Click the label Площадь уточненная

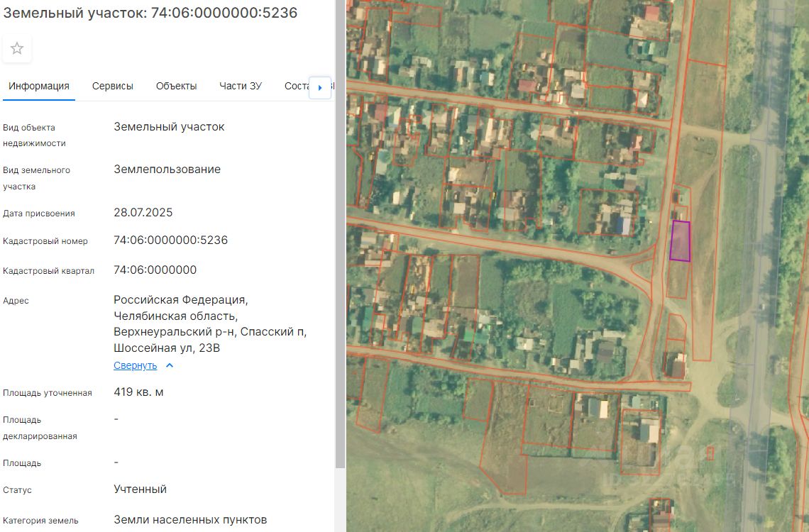(48, 393)
